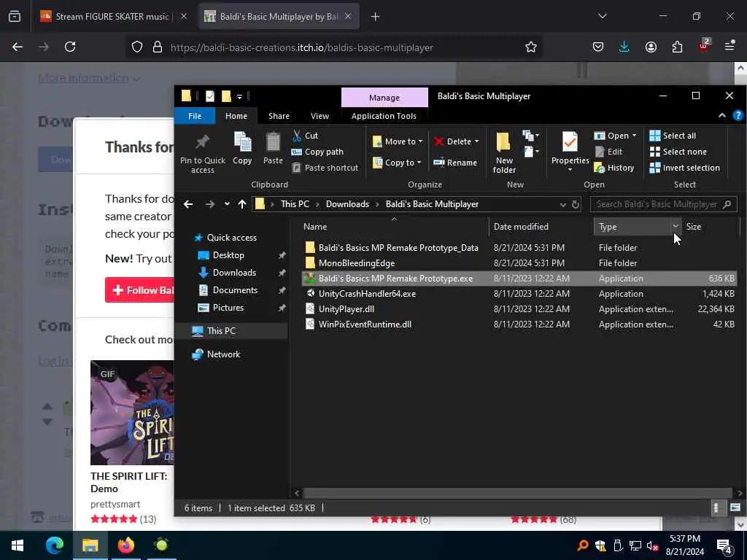This screenshot has height=560, width=747.
Task: Click the Copy ribbon button
Action: click(x=242, y=148)
